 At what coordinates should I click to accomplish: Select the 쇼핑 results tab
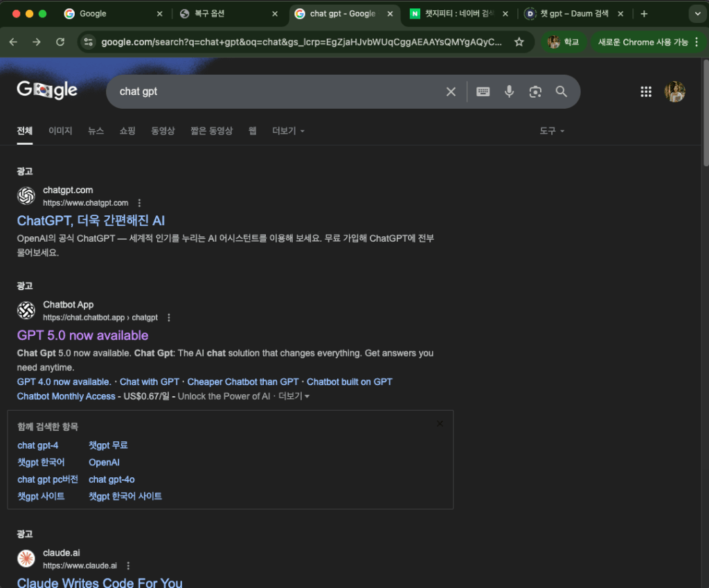127,131
